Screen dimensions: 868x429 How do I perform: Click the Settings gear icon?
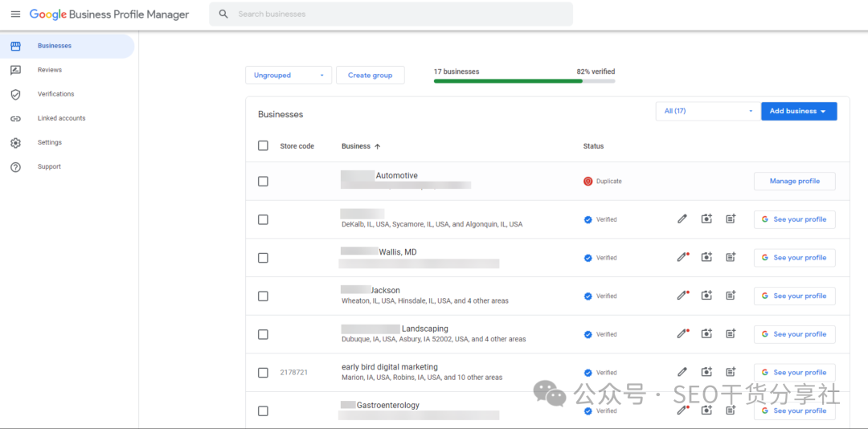click(15, 143)
